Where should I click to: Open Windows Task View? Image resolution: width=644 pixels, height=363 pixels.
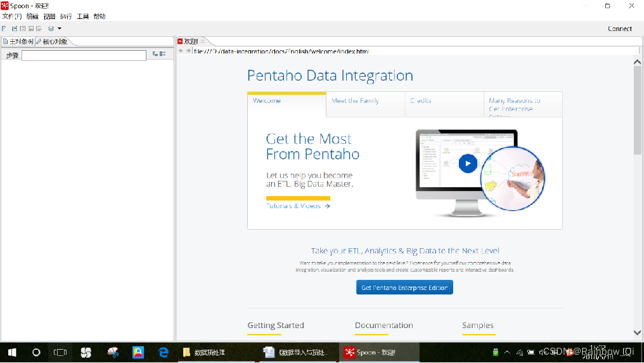[60, 352]
